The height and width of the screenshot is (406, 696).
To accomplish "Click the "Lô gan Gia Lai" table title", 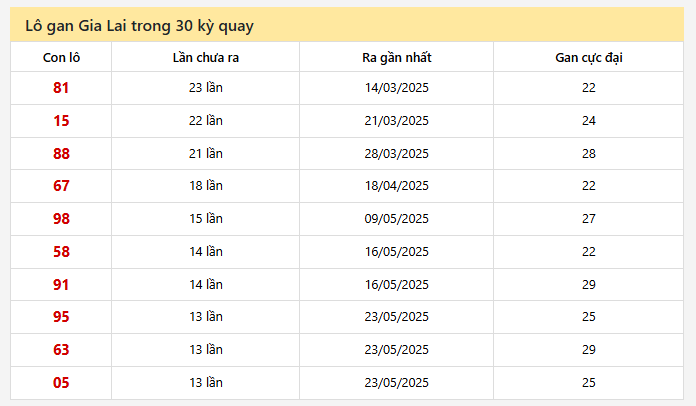I will point(139,26).
